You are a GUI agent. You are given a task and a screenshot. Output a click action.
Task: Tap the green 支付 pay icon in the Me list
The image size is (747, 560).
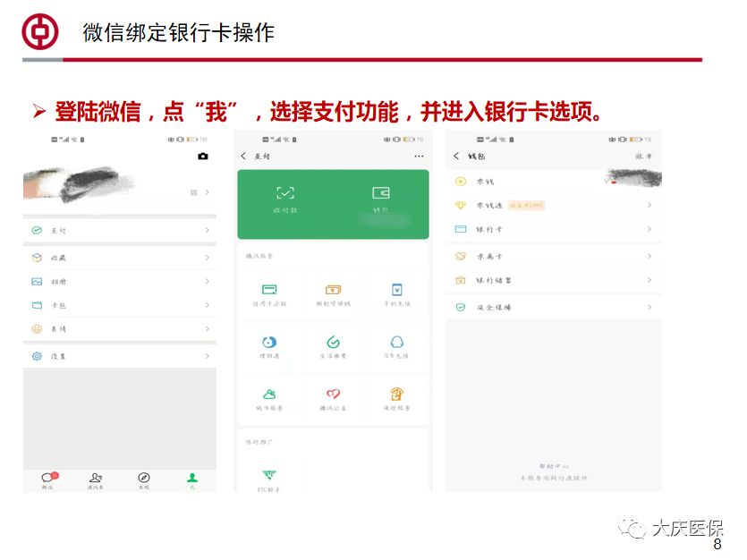(x=37, y=231)
